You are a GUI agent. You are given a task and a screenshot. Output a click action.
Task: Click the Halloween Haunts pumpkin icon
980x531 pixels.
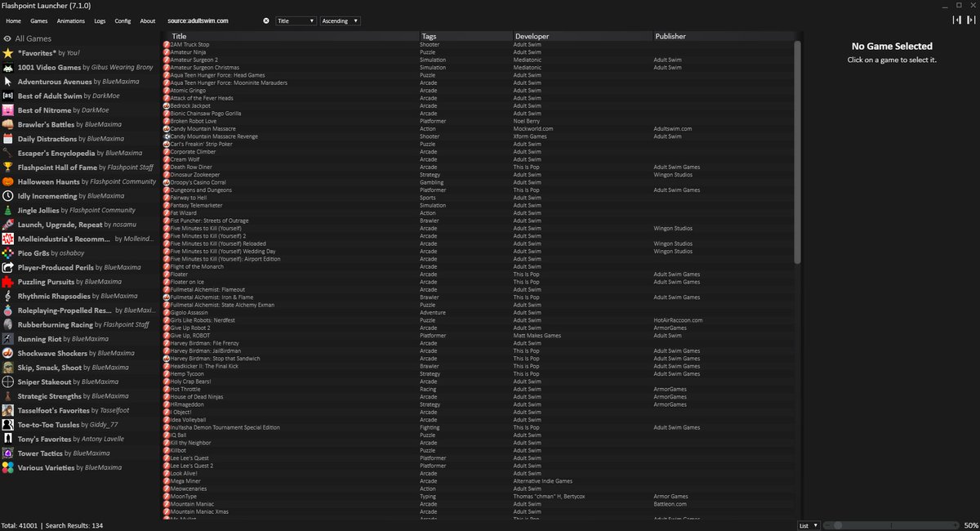pyautogui.click(x=7, y=181)
